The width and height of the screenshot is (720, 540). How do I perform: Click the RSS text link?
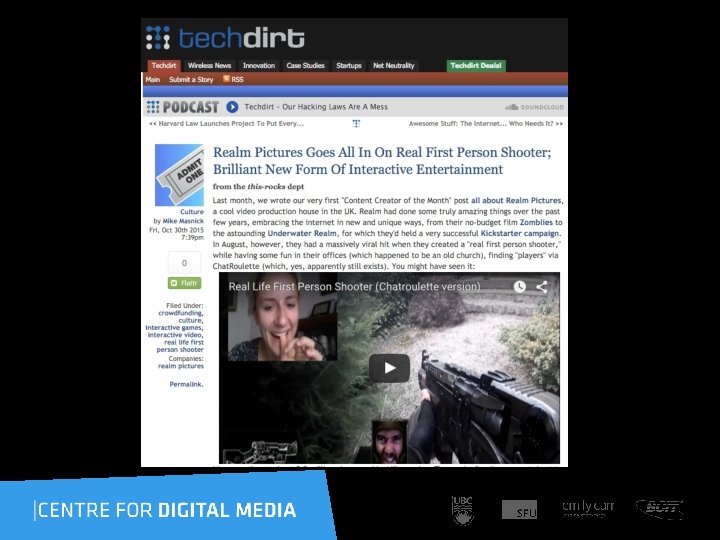[237, 79]
